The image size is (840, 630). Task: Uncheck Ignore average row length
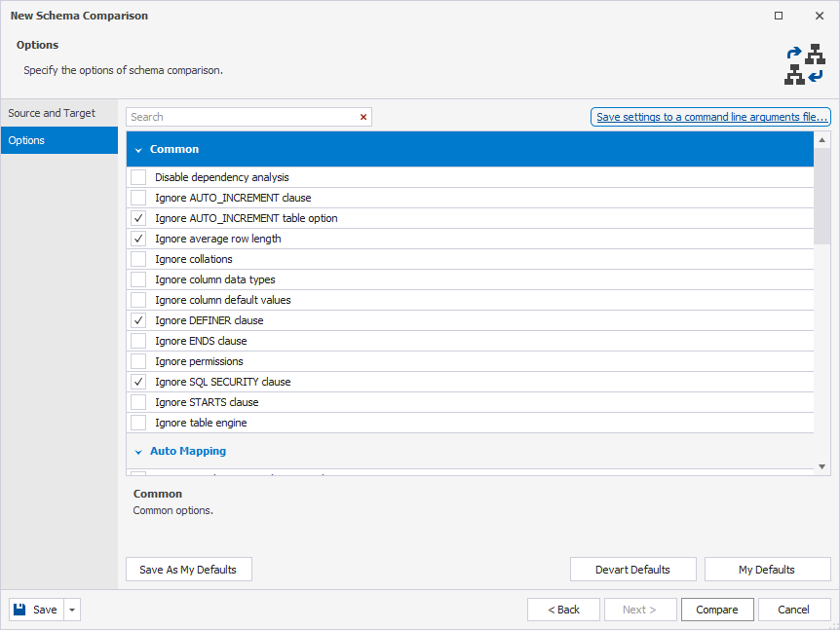click(x=138, y=239)
